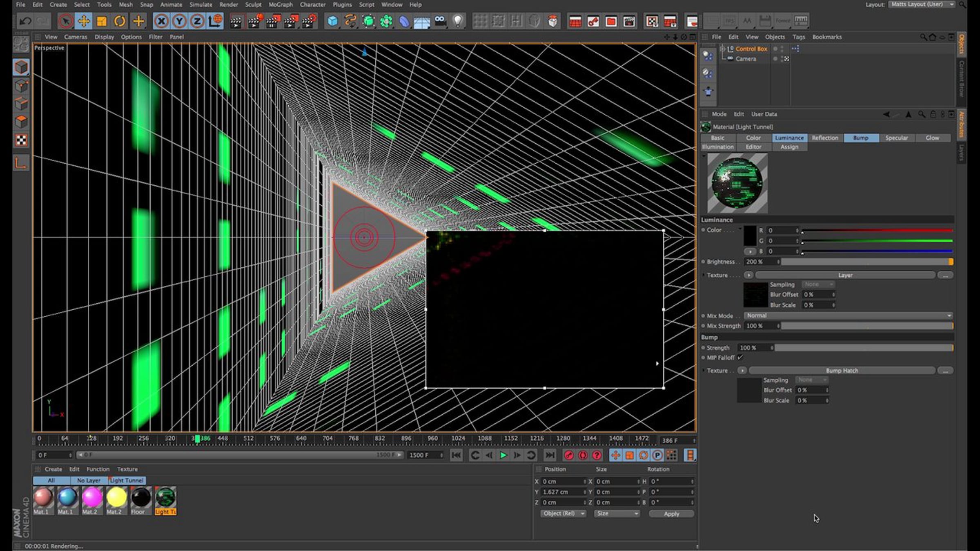Open Luminance texture Sampling dropdown

(818, 284)
